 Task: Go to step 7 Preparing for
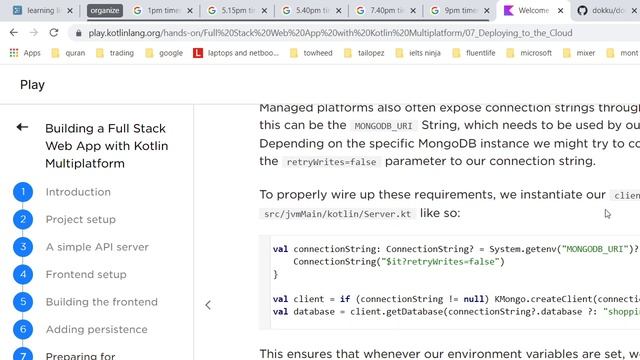80,356
